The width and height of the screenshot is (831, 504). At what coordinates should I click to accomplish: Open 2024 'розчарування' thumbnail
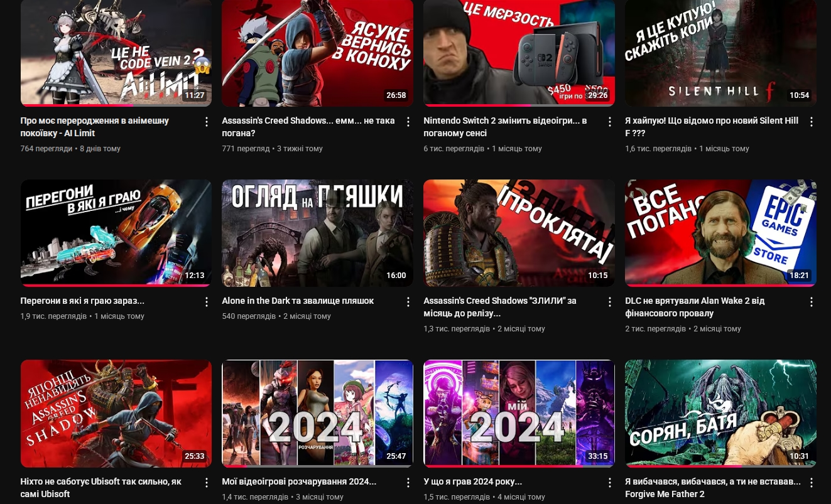317,414
